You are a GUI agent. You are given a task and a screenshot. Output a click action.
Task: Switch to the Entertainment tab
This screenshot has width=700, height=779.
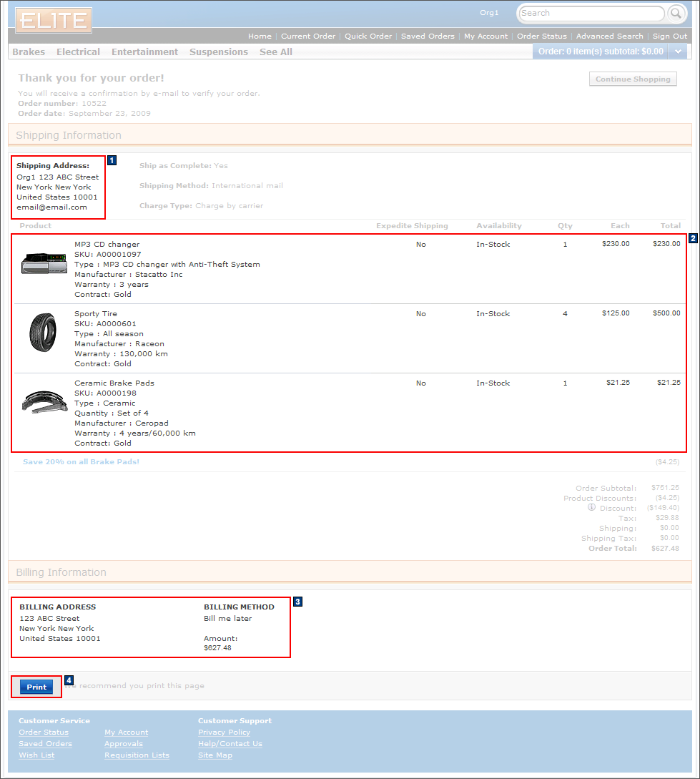[144, 51]
